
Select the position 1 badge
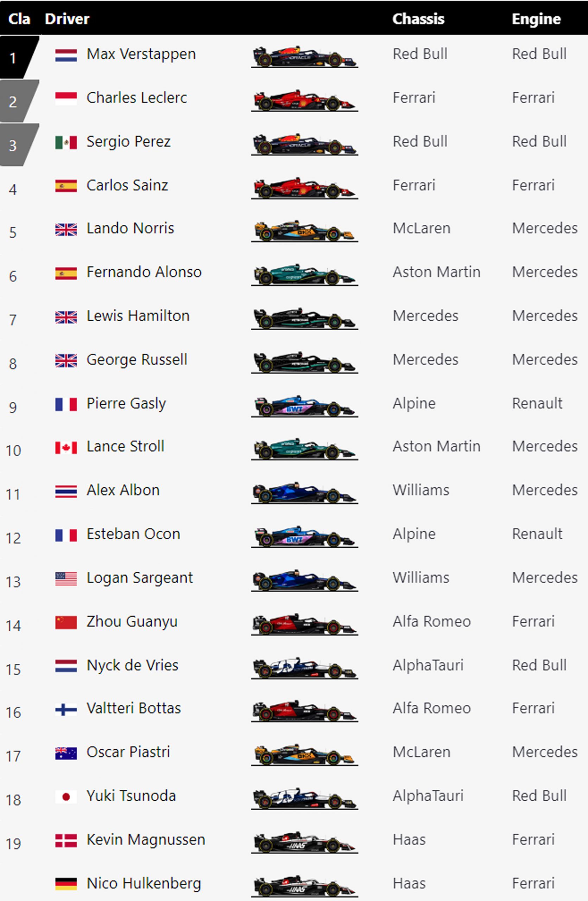(x=15, y=57)
